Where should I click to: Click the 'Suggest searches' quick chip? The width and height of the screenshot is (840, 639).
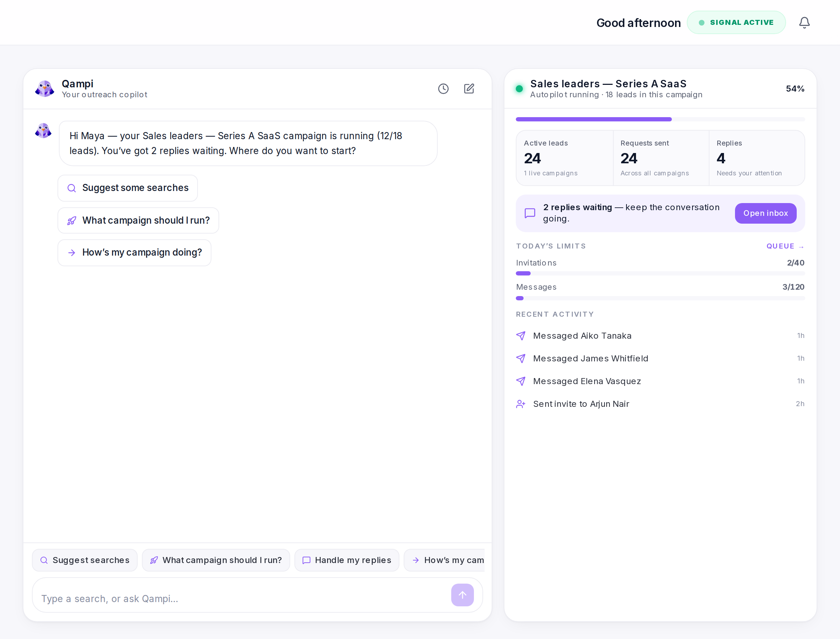(x=85, y=560)
